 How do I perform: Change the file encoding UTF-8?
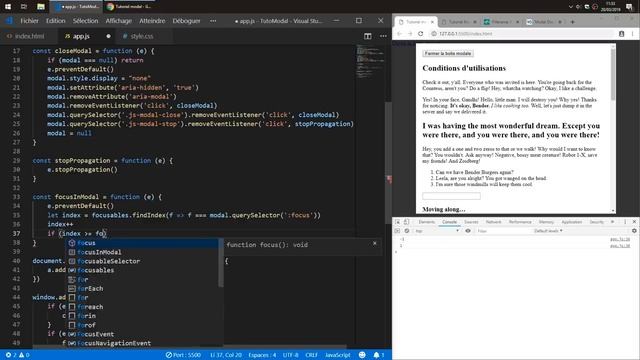291,355
